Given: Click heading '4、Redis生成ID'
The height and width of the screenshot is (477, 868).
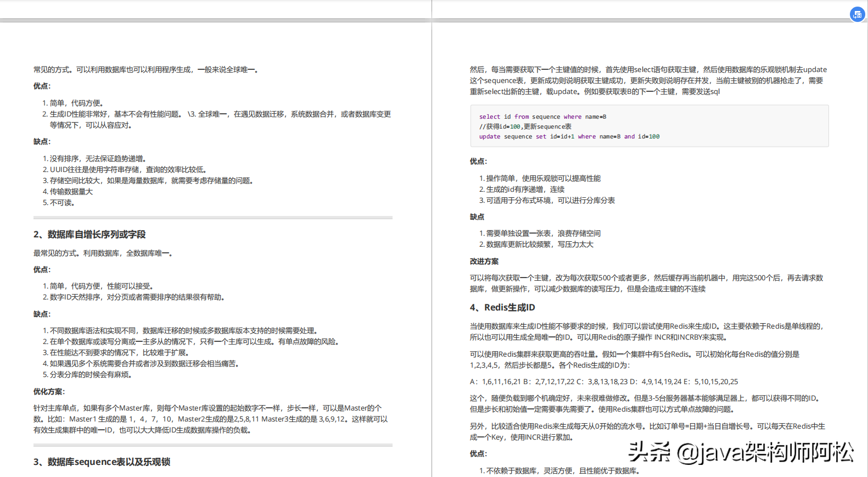Looking at the screenshot, I should [x=502, y=308].
